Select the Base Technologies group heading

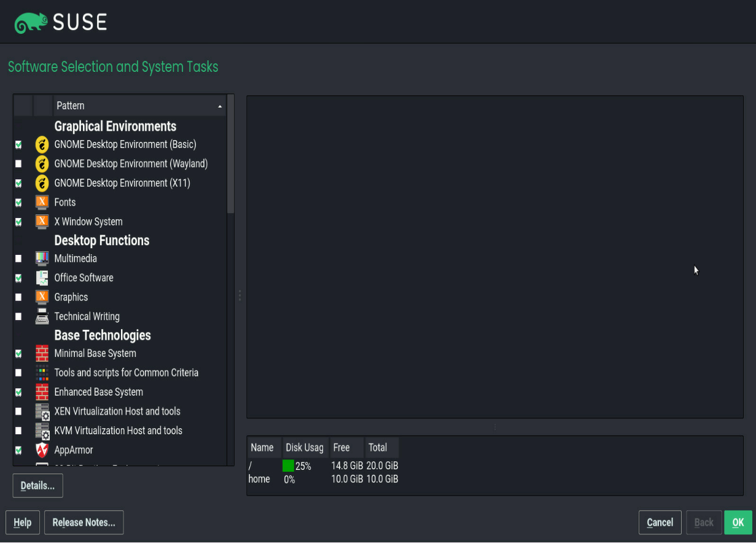(103, 335)
